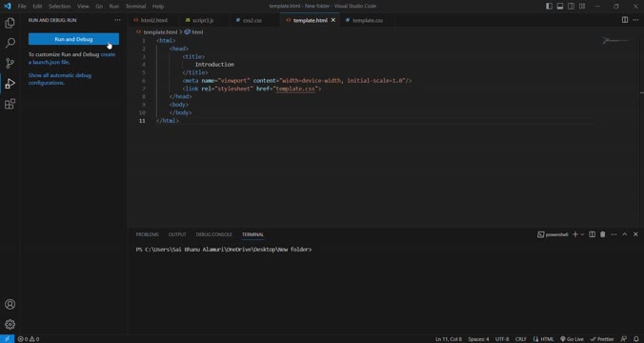644x343 pixels.
Task: Click the VS Code logo icon
Action: pyautogui.click(x=8, y=6)
